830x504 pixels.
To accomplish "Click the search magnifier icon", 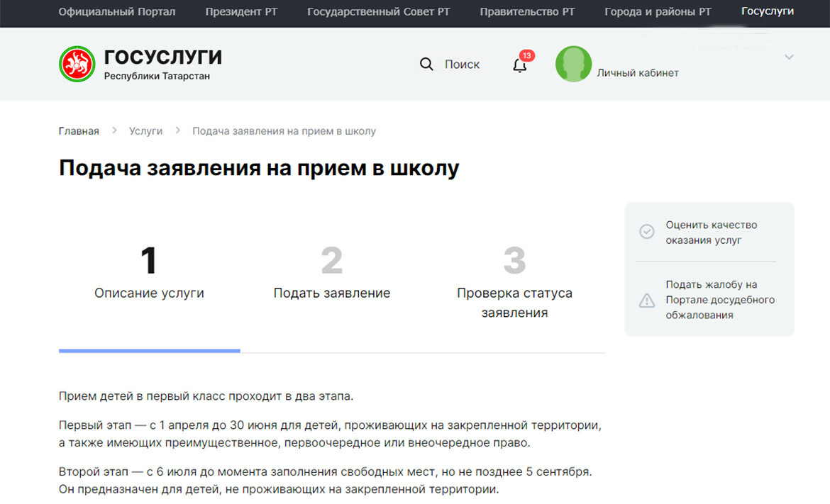I will [426, 65].
